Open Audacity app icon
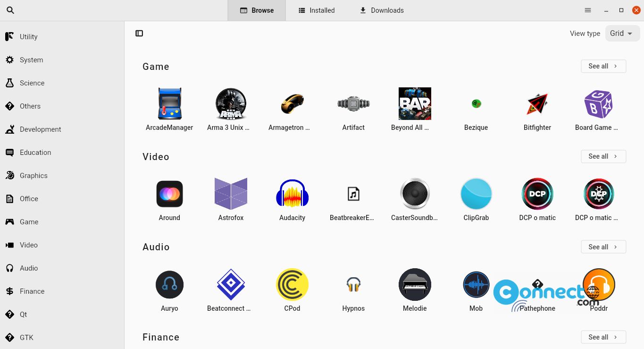Image resolution: width=644 pixels, height=349 pixels. 292,194
